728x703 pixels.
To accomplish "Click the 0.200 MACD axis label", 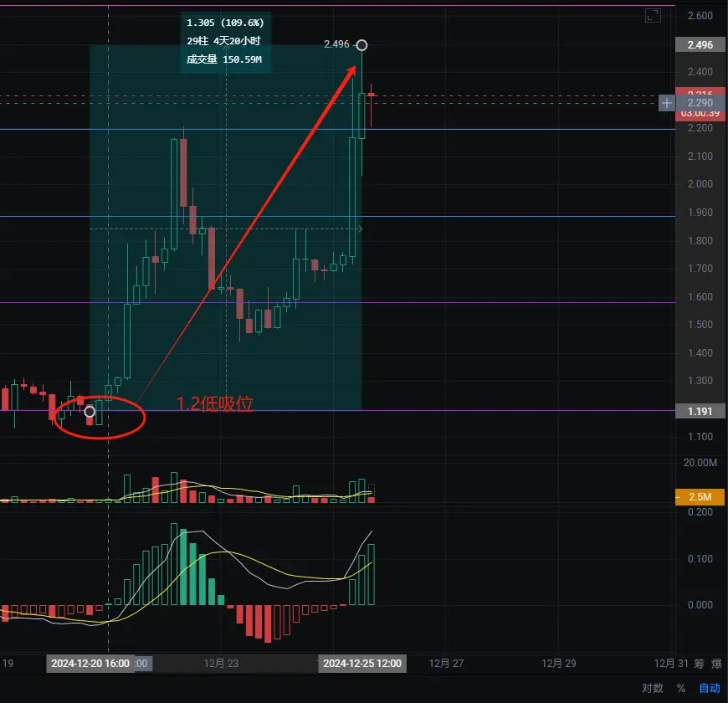I will point(700,511).
